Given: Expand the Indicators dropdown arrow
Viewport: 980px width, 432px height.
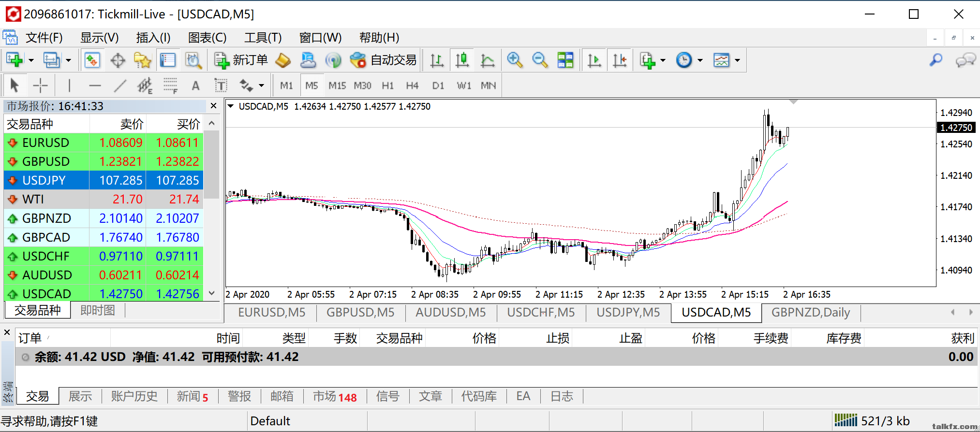Looking at the screenshot, I should (x=663, y=61).
